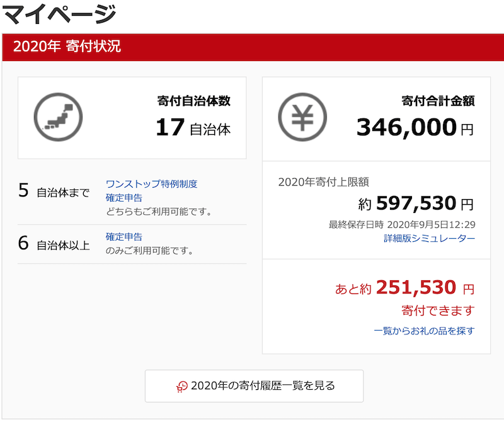Click the donation history icon in button
504x427 pixels.
click(182, 386)
